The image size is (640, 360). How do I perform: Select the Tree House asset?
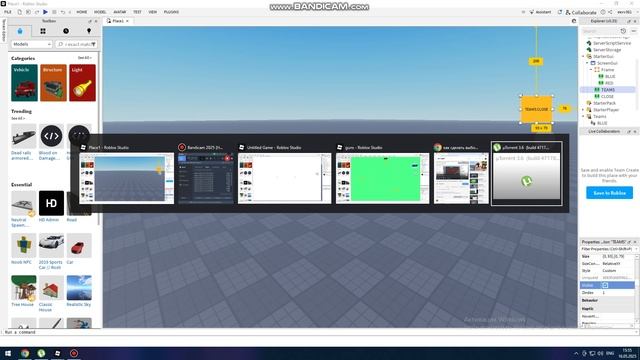[x=23, y=291]
